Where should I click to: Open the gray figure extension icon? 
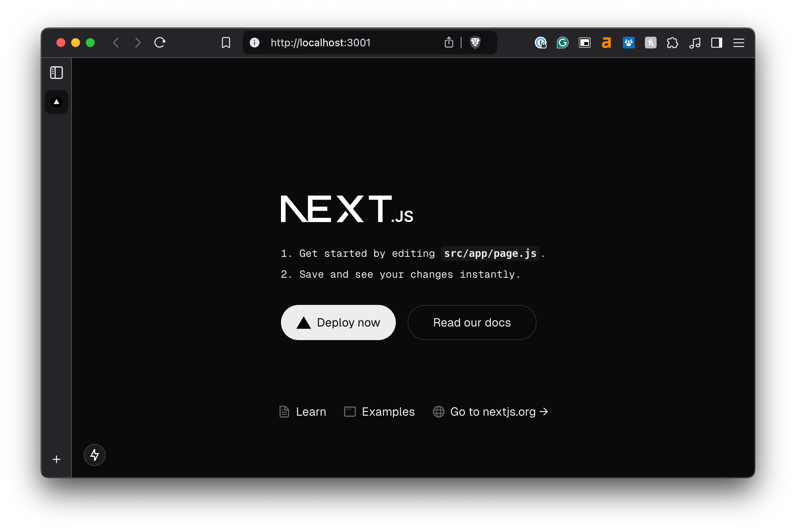[651, 43]
